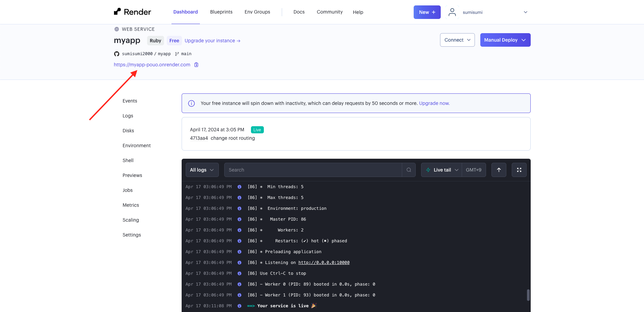Click the Render logo
The image size is (644, 312).
click(x=132, y=12)
